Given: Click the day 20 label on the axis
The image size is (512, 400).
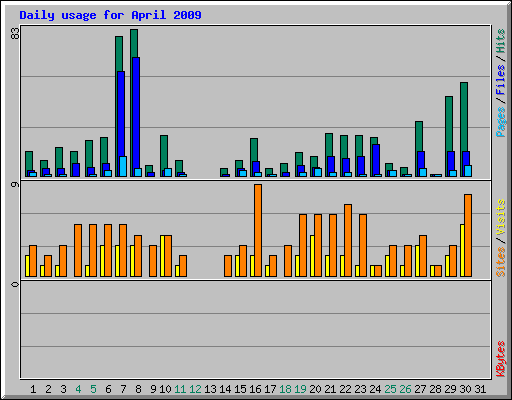Looking at the screenshot, I should [315, 389].
